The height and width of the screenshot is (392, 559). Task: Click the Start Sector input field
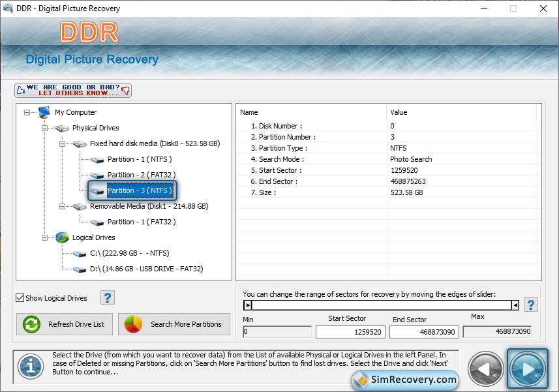pyautogui.click(x=350, y=332)
